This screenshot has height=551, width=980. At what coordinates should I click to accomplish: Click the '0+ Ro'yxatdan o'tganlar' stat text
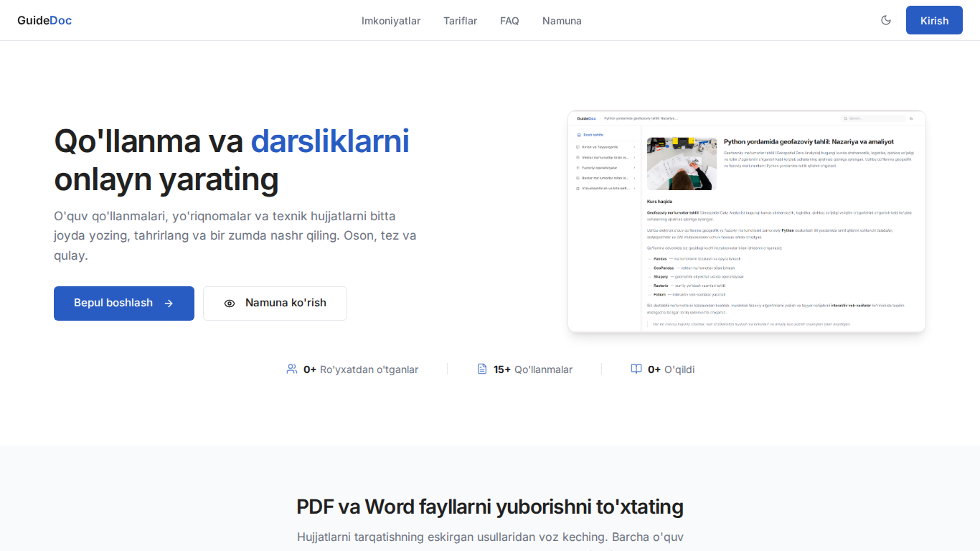tap(361, 369)
